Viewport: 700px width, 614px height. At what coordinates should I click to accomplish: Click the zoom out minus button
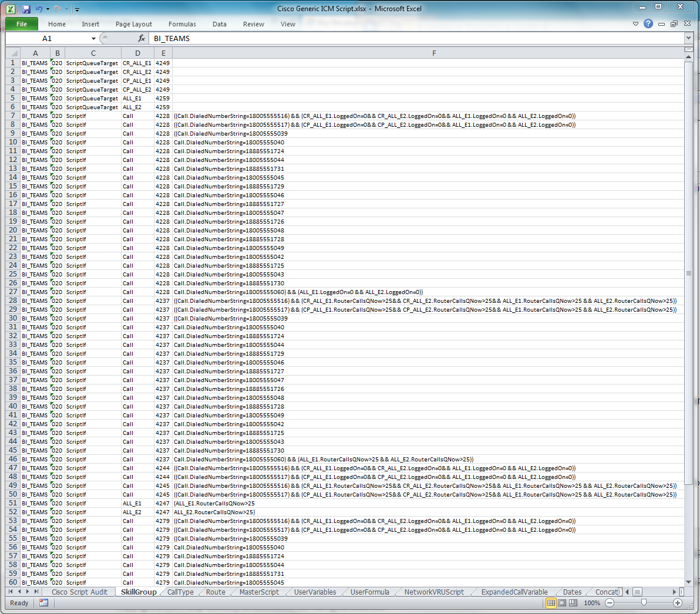click(610, 603)
